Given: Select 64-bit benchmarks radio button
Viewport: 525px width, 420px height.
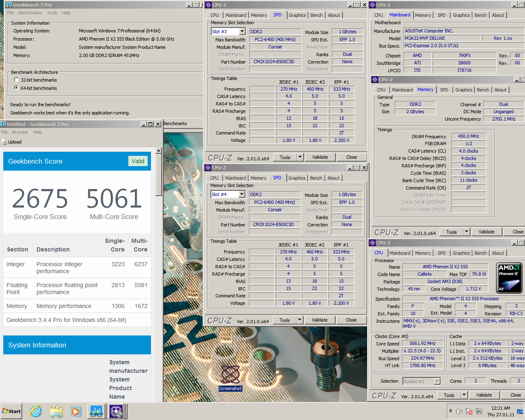Looking at the screenshot, I should coord(16,88).
